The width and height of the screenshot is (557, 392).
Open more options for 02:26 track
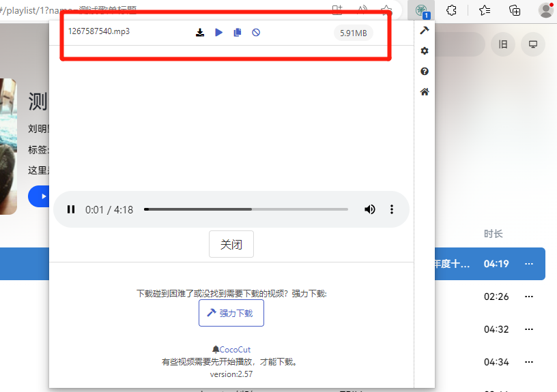529,297
